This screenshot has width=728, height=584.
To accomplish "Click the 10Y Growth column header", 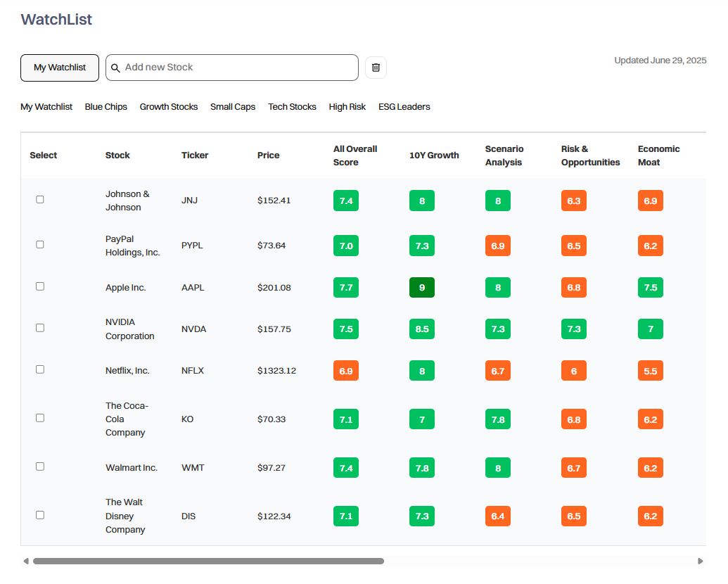I will (434, 155).
